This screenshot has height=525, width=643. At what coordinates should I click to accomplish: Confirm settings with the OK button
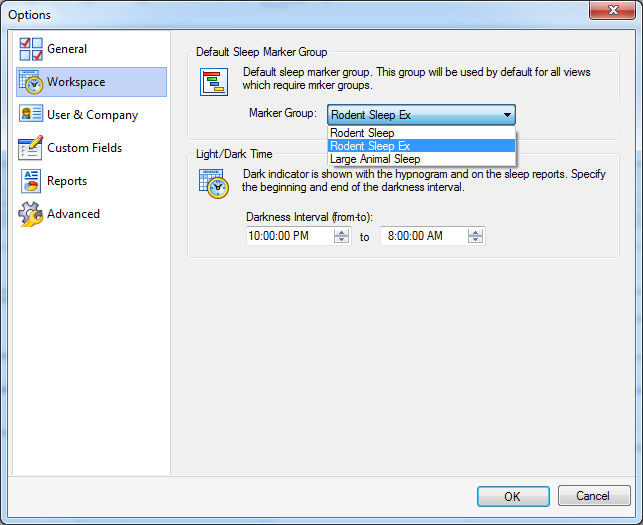[513, 496]
